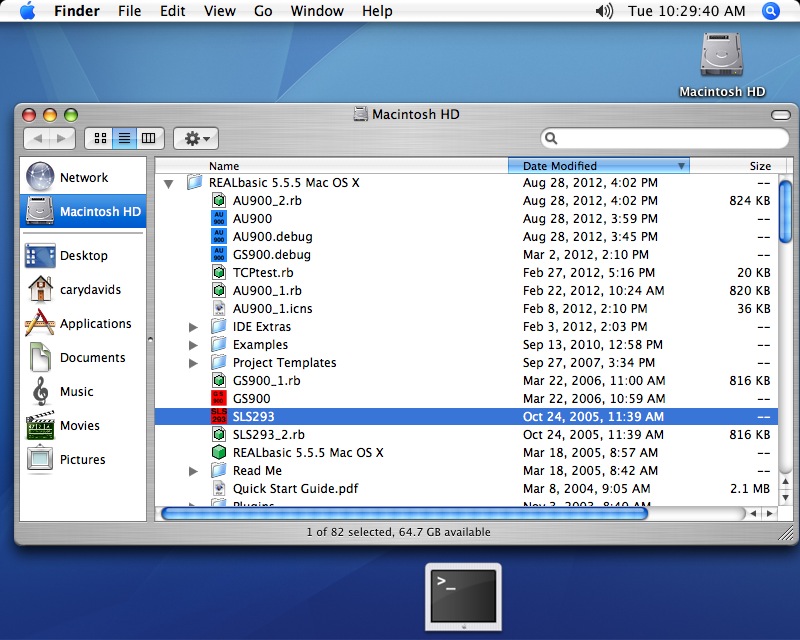The width and height of the screenshot is (800, 640).
Task: Click the red GS900 application icon
Action: click(x=219, y=398)
